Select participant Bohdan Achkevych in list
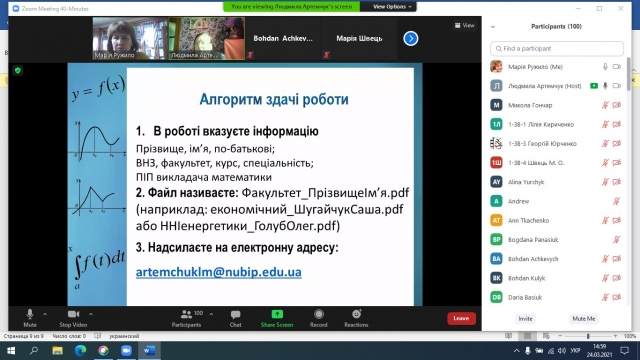 (556, 259)
